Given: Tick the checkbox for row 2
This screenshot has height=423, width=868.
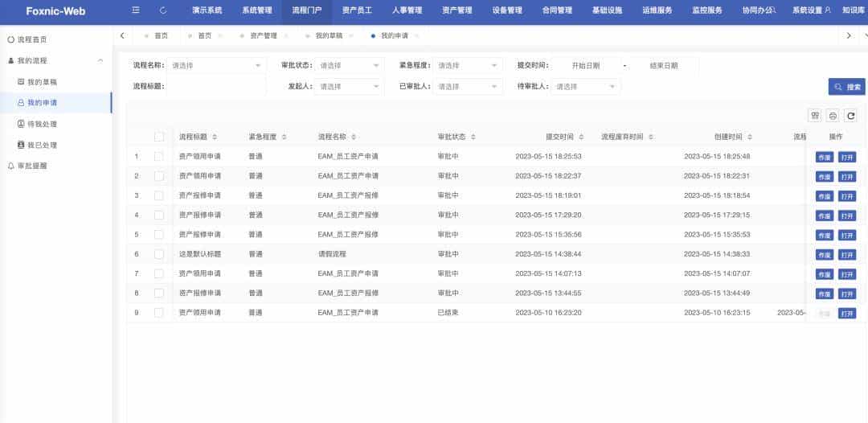Looking at the screenshot, I should click(159, 176).
